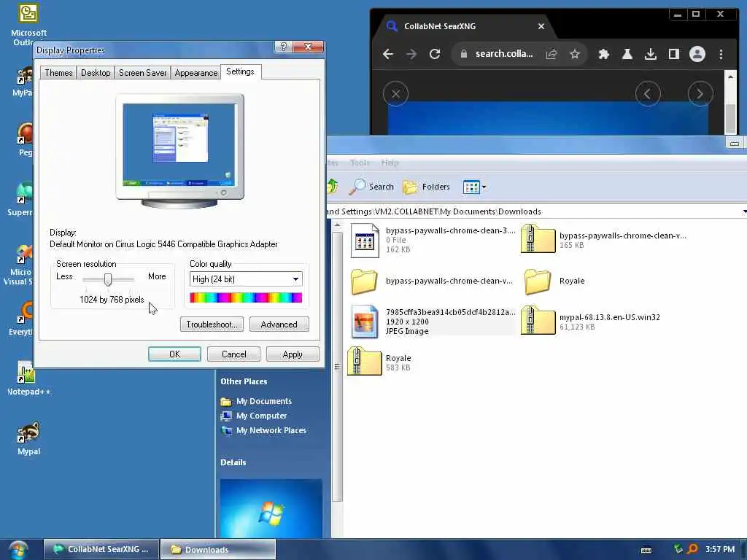Switch to the Screen Saver tab

click(x=142, y=72)
